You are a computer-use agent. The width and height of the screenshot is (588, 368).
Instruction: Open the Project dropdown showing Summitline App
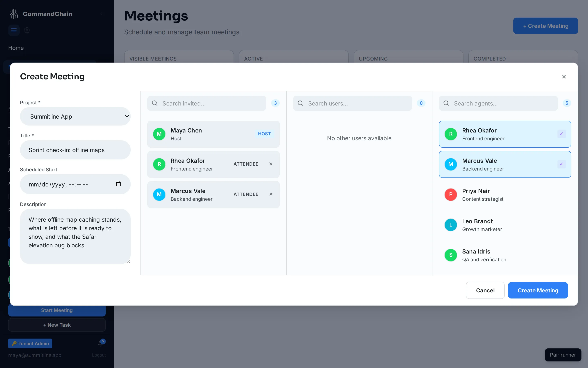75,116
